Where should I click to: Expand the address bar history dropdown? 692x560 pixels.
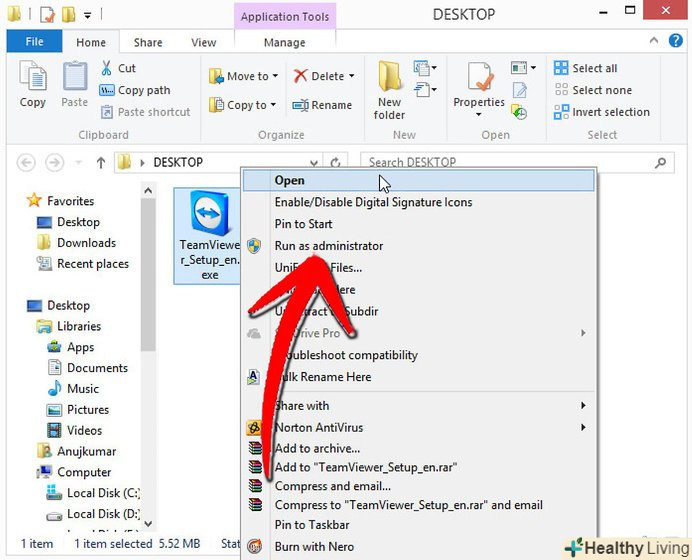tap(314, 163)
